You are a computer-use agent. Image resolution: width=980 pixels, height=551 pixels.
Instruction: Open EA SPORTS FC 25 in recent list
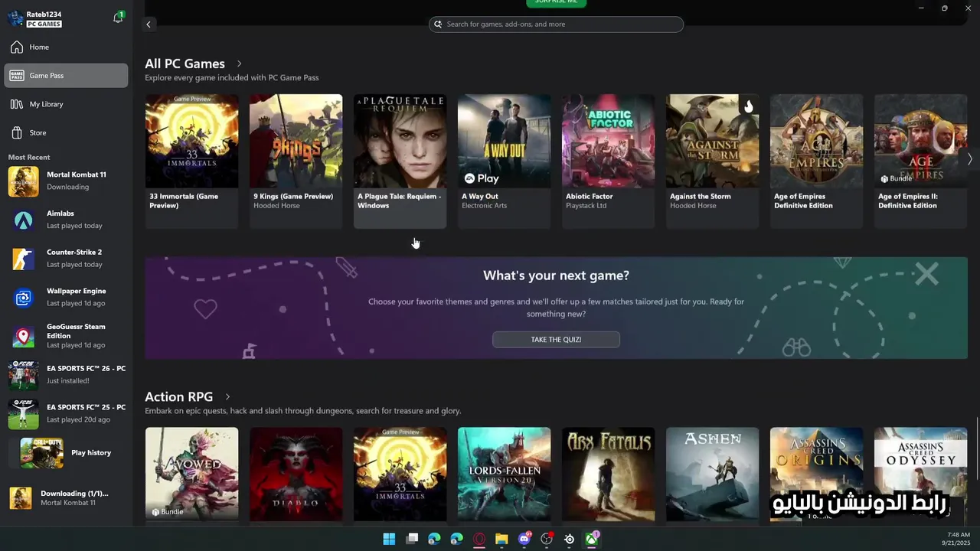[67, 414]
